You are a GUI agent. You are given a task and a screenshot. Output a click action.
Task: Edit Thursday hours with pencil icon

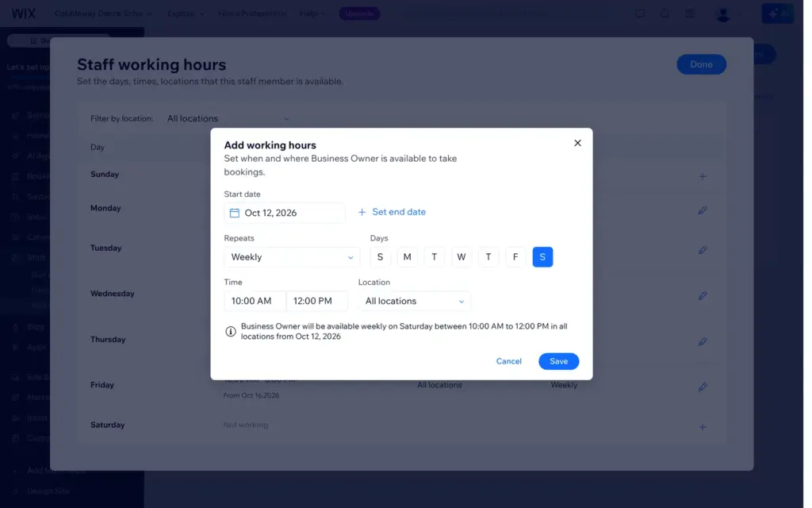[x=703, y=342]
